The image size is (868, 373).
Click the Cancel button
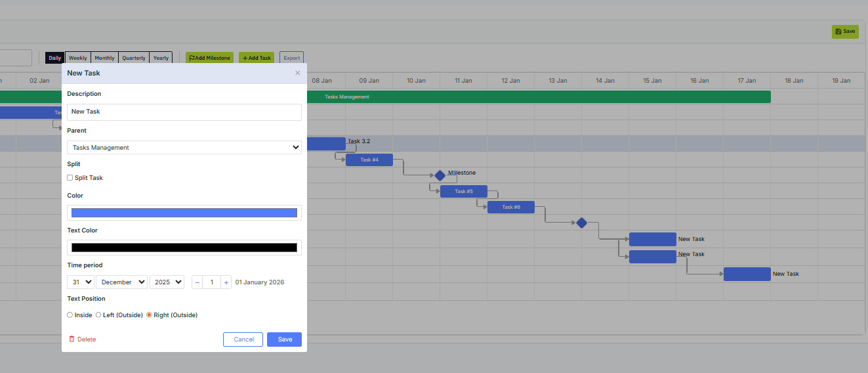pyautogui.click(x=243, y=340)
